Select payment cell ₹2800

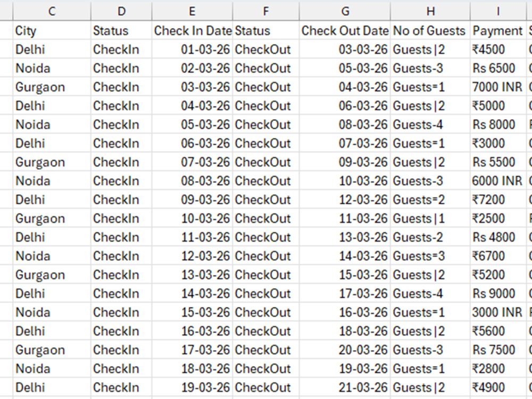pos(498,369)
